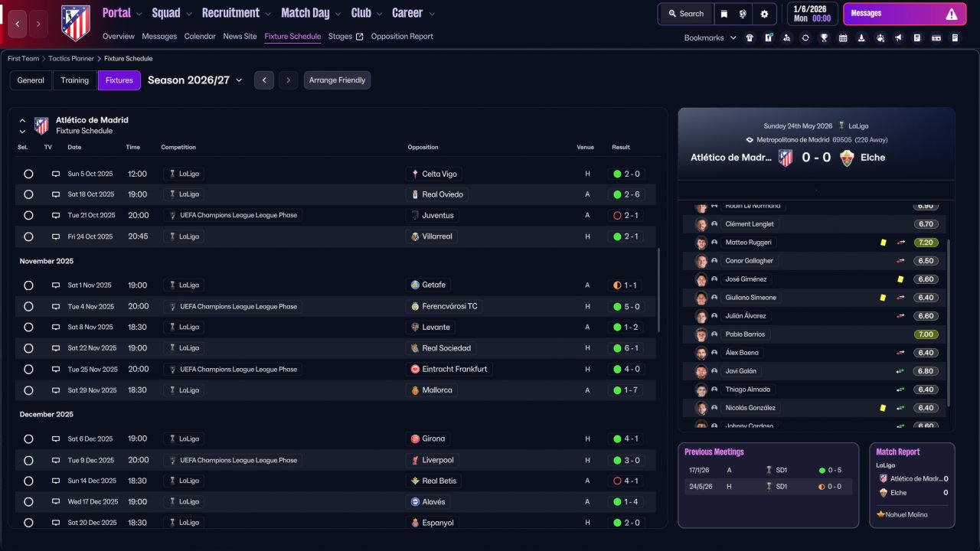The image size is (980, 551).
Task: Select the Villarreal fixture radio button
Action: tap(28, 236)
